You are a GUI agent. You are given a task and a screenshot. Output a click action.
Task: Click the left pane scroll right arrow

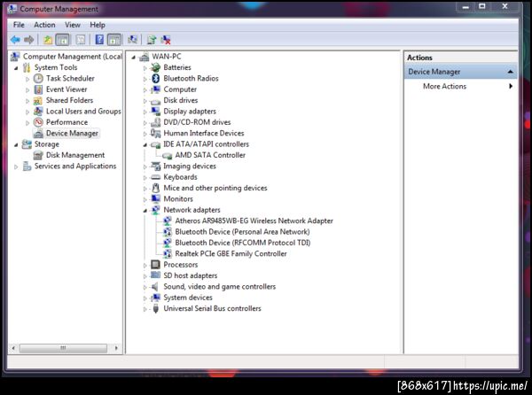click(116, 348)
